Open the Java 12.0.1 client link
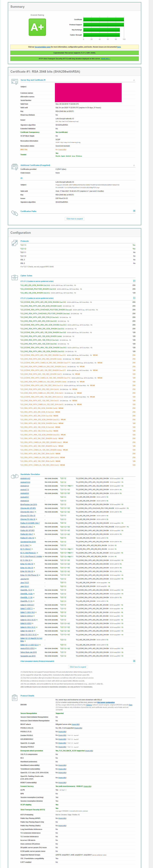Screen dimensions: 153x868 (x=25, y=586)
